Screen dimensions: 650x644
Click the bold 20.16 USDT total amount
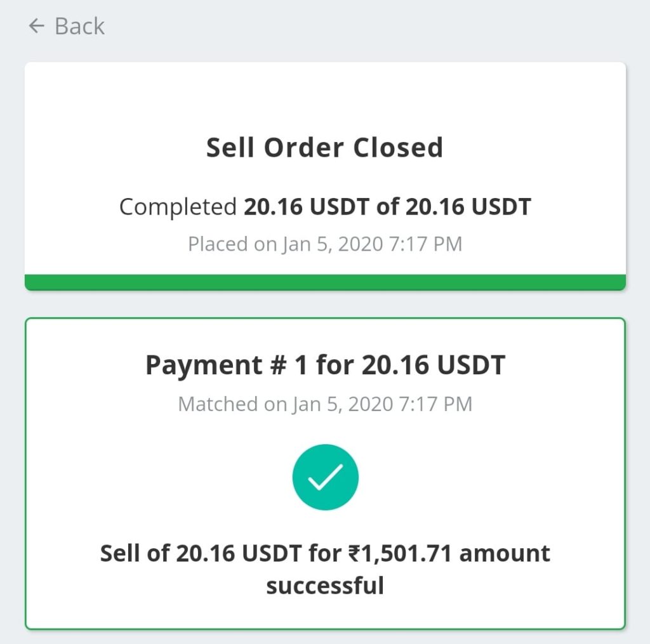coord(468,207)
